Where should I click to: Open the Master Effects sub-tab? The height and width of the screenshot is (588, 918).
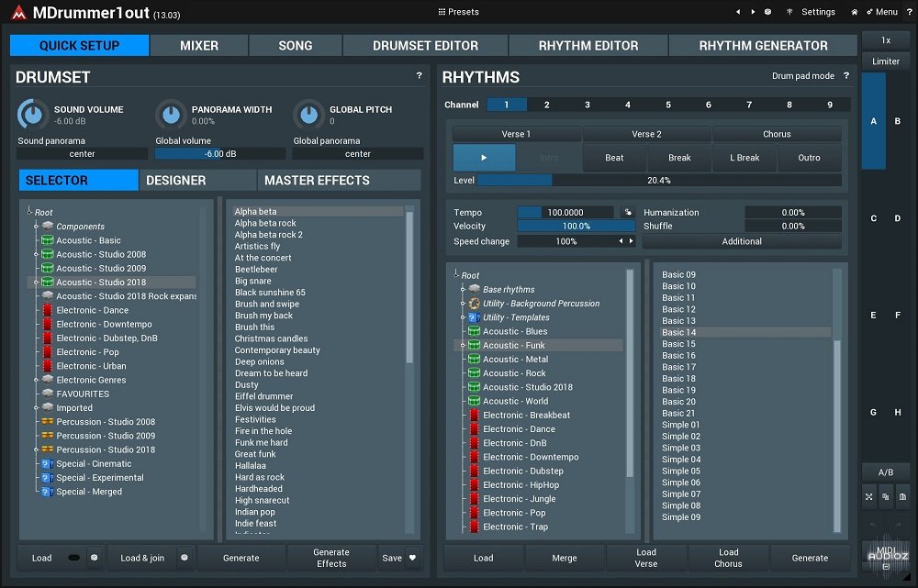[x=340, y=180]
